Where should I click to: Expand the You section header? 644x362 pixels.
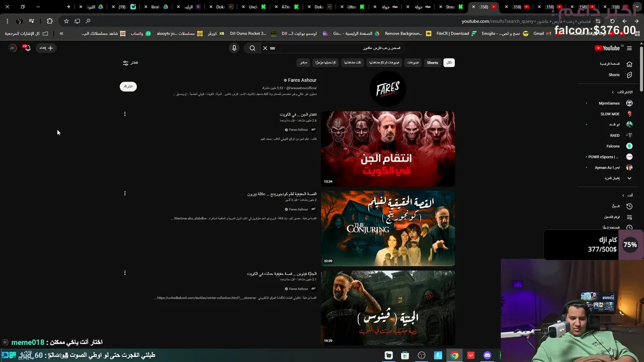[x=627, y=195]
